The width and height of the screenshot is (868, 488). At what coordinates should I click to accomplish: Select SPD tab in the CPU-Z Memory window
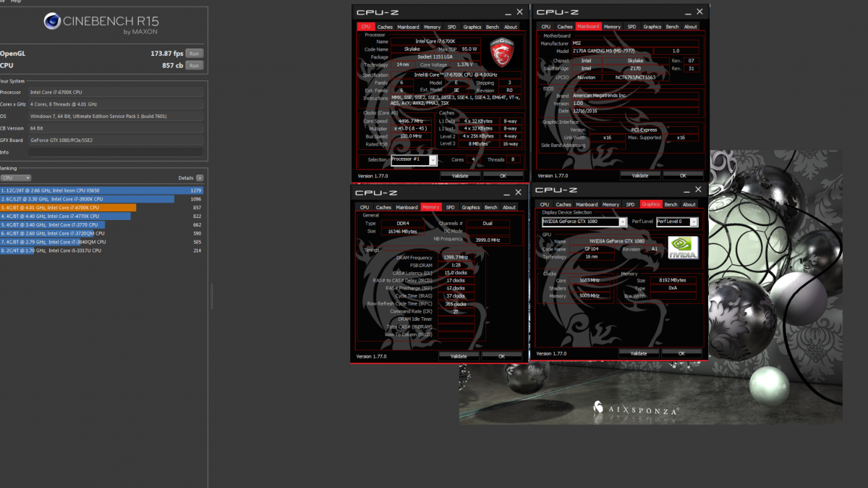click(451, 208)
